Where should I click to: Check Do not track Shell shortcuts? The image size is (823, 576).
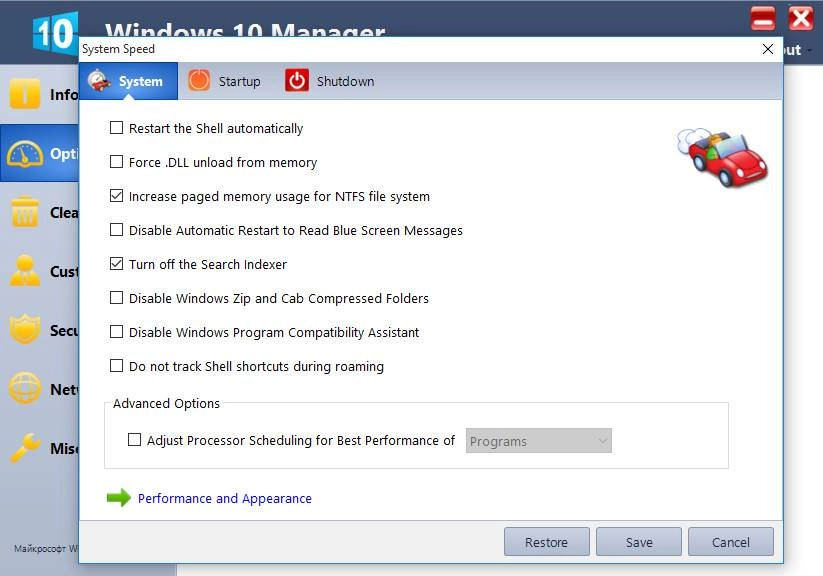pos(117,365)
